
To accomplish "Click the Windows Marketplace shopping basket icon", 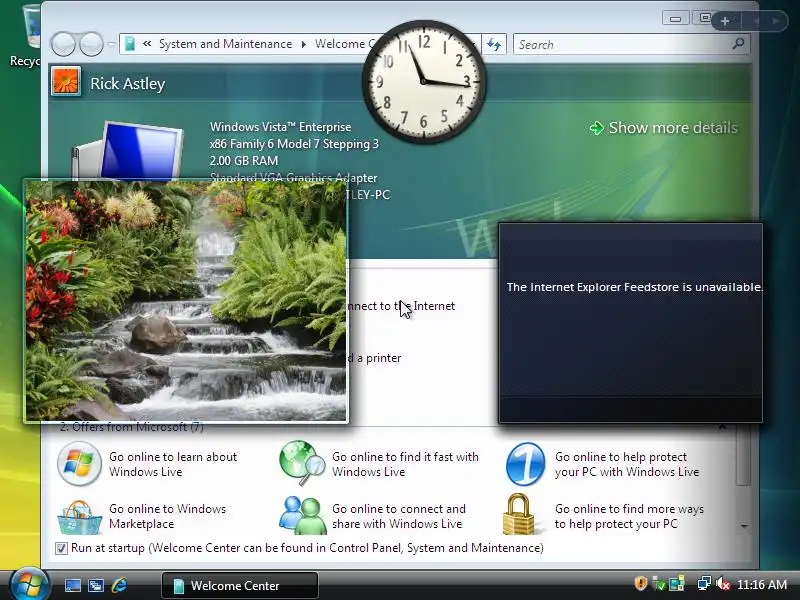I will (79, 517).
